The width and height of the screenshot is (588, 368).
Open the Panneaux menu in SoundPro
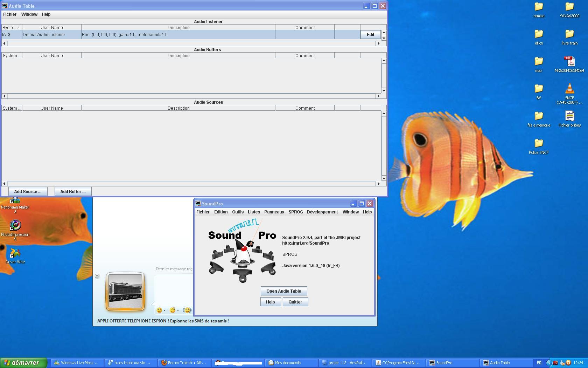tap(274, 212)
